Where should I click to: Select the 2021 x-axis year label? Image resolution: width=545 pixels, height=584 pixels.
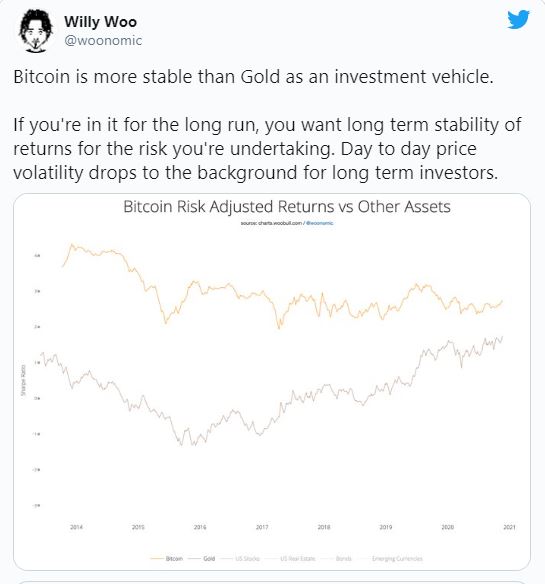[x=509, y=527]
